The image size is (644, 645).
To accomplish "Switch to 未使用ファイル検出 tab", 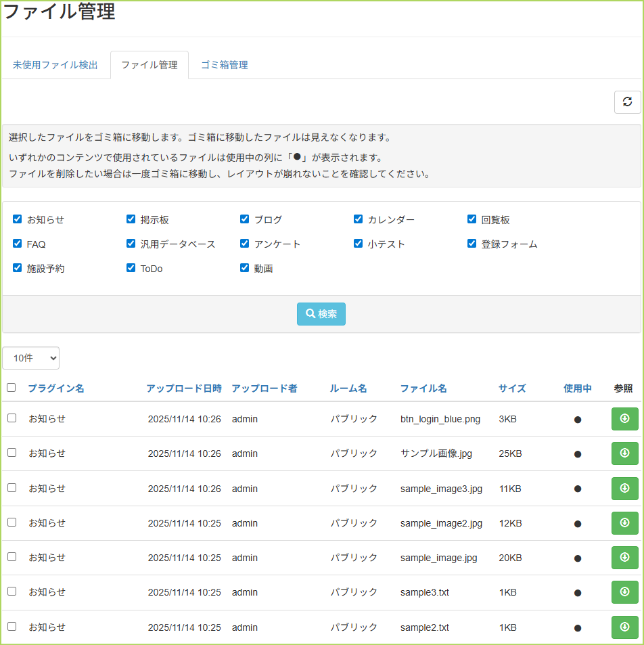I will pos(55,65).
